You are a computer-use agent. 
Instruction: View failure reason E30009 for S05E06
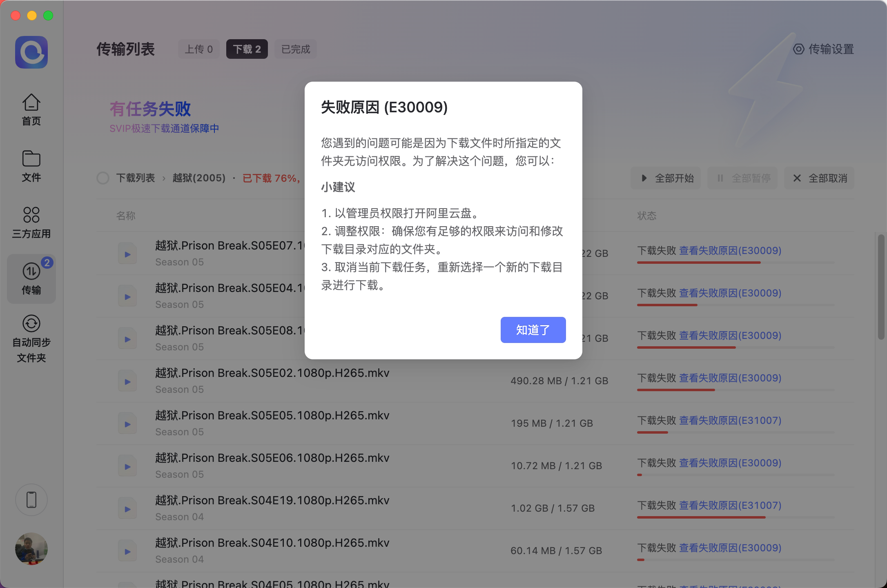(x=730, y=463)
